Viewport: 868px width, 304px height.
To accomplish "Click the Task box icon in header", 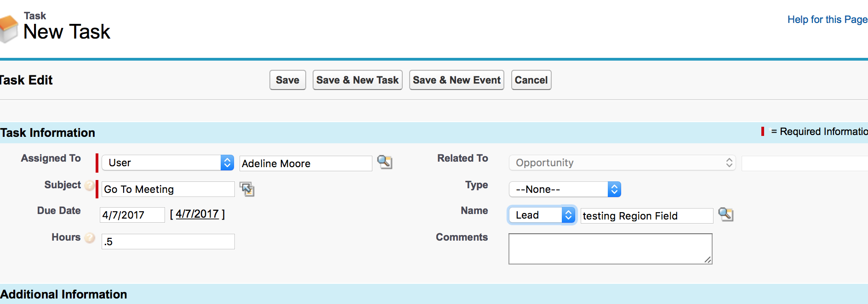I will click(8, 28).
